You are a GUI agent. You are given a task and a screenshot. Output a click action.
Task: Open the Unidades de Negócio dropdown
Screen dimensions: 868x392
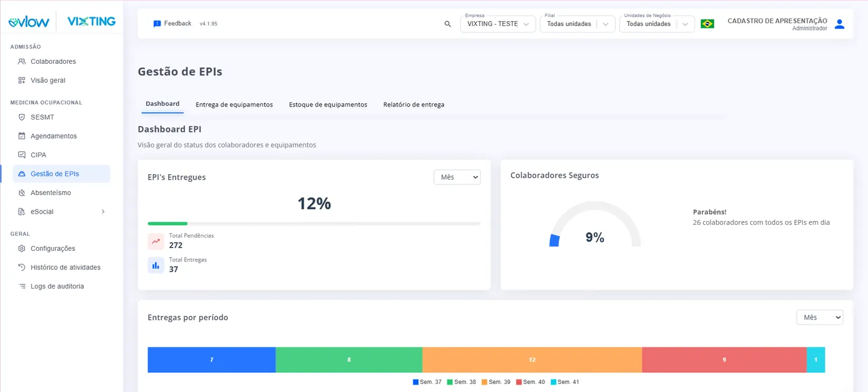coord(657,24)
